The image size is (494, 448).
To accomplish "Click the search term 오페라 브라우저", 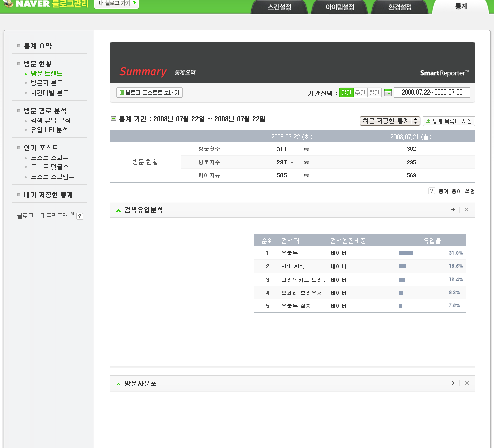I will 302,293.
